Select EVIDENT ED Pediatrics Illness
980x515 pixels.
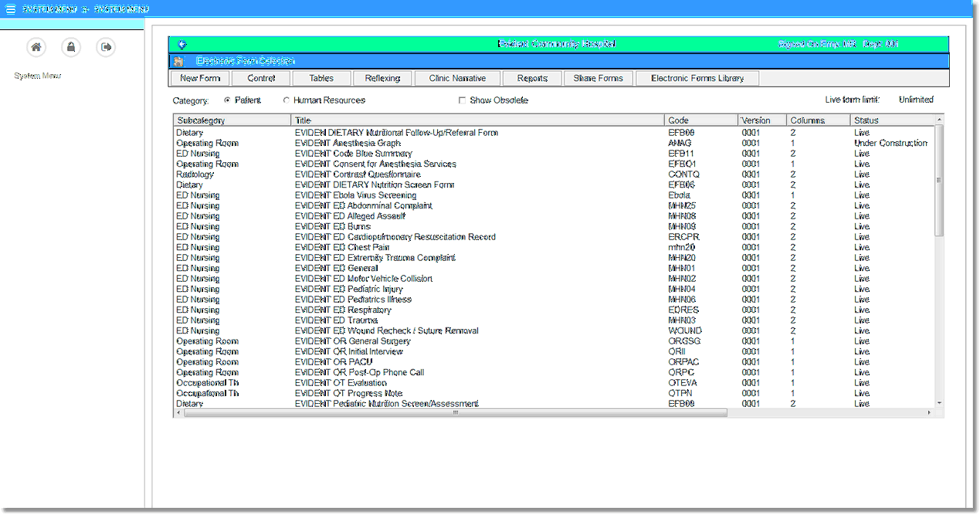(554, 300)
